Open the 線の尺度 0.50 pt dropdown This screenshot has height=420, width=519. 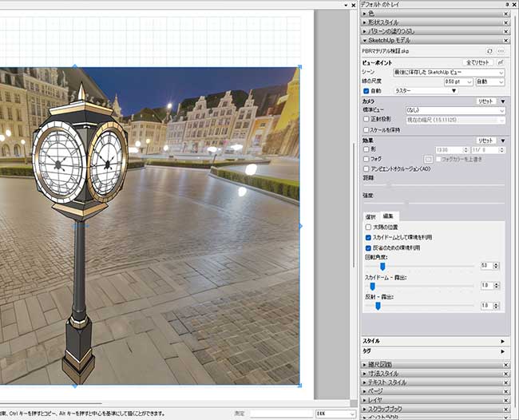pyautogui.click(x=458, y=81)
